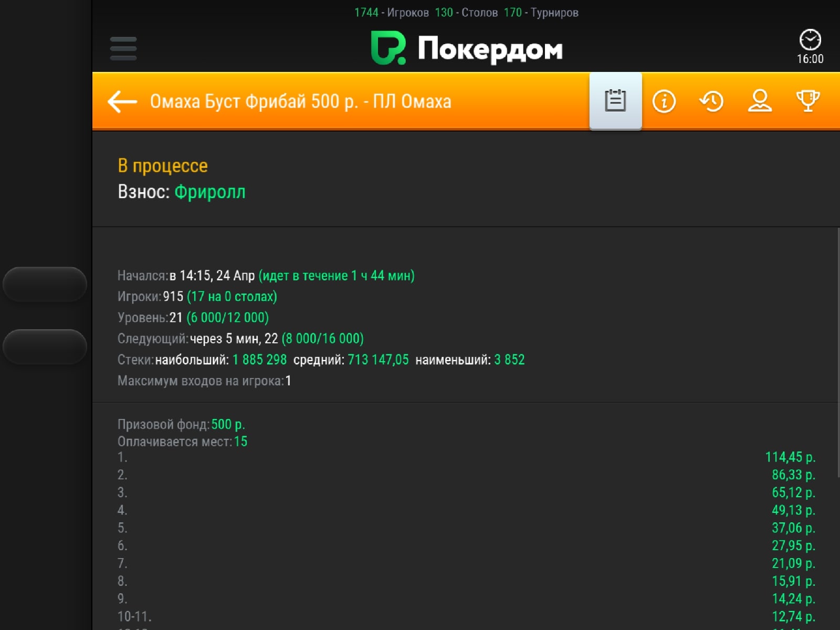Click sixth place prize '27,95 р.'

pos(793,546)
